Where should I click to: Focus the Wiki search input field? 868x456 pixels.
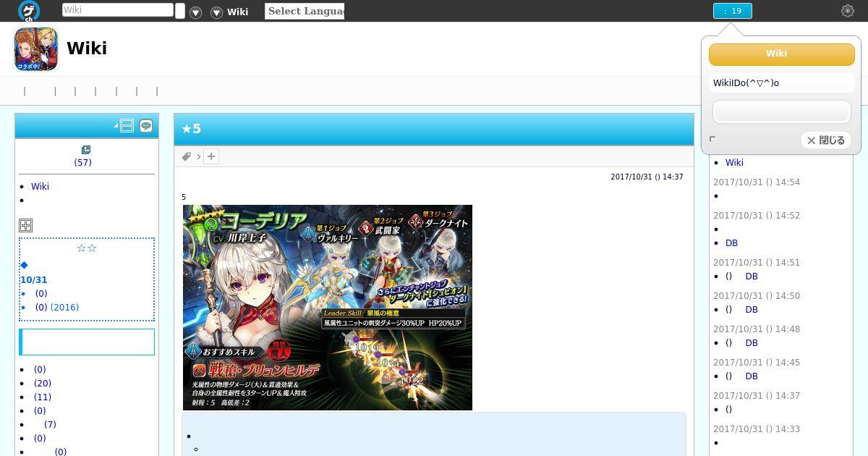[x=118, y=10]
